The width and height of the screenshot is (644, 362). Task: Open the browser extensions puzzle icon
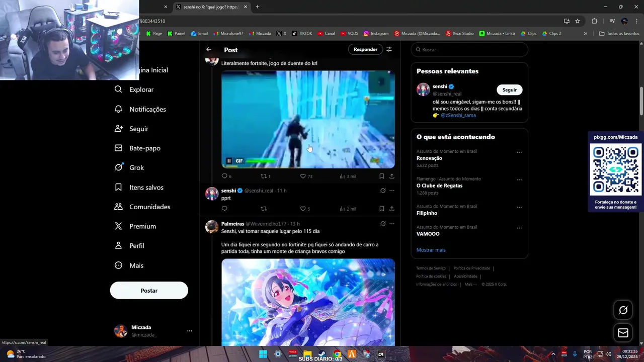coord(594,21)
